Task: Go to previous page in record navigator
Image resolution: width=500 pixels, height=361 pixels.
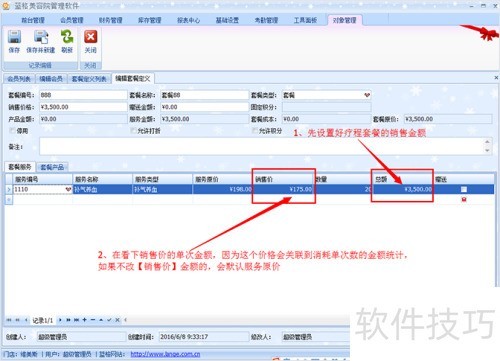Action: pyautogui.click(x=18, y=320)
